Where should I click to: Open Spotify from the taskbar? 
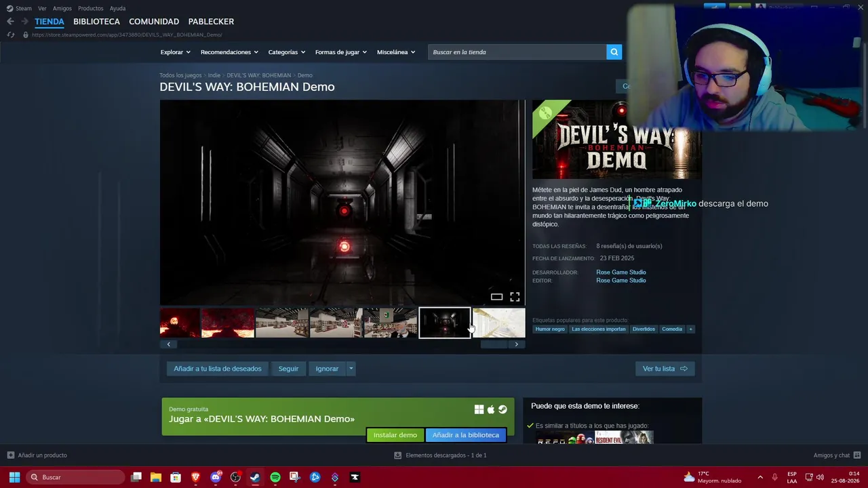tap(275, 477)
